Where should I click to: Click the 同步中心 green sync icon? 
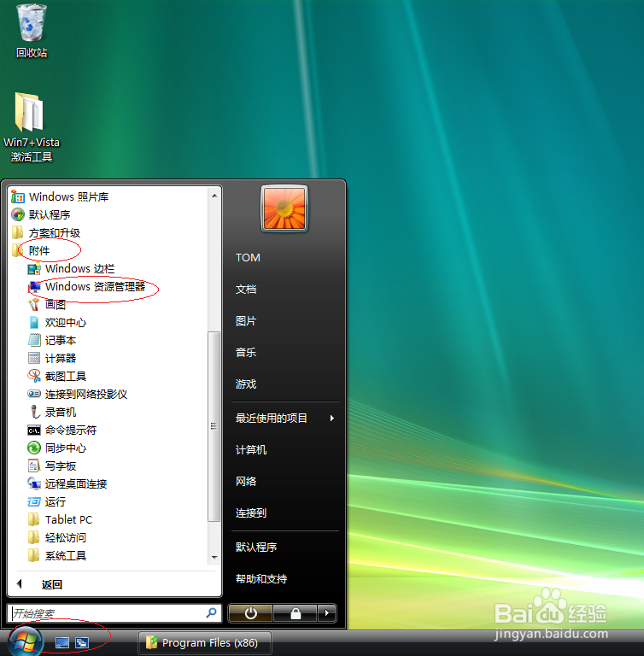[x=34, y=448]
